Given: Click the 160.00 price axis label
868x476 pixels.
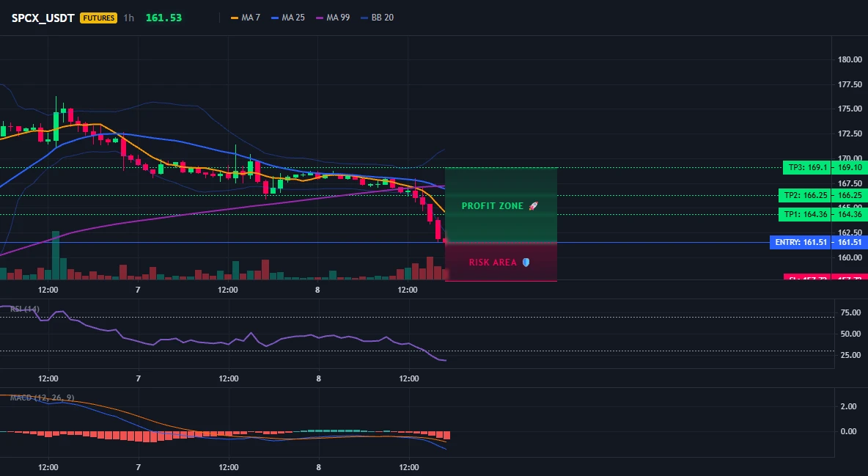Looking at the screenshot, I should pyautogui.click(x=850, y=257).
